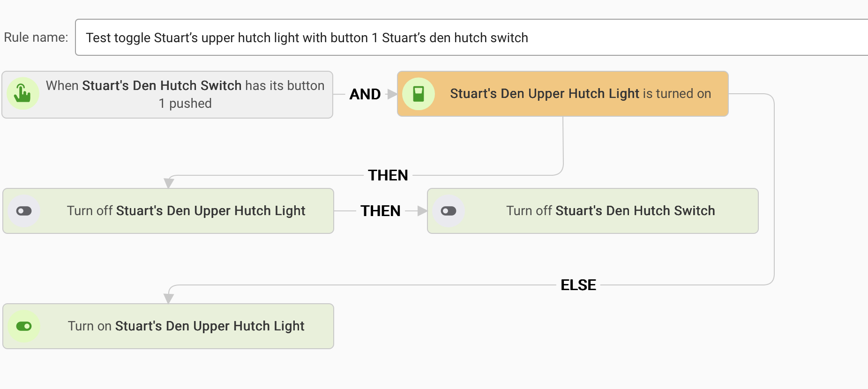This screenshot has height=389, width=868.
Task: Select the button 1 pushed trigger block
Action: click(x=185, y=95)
